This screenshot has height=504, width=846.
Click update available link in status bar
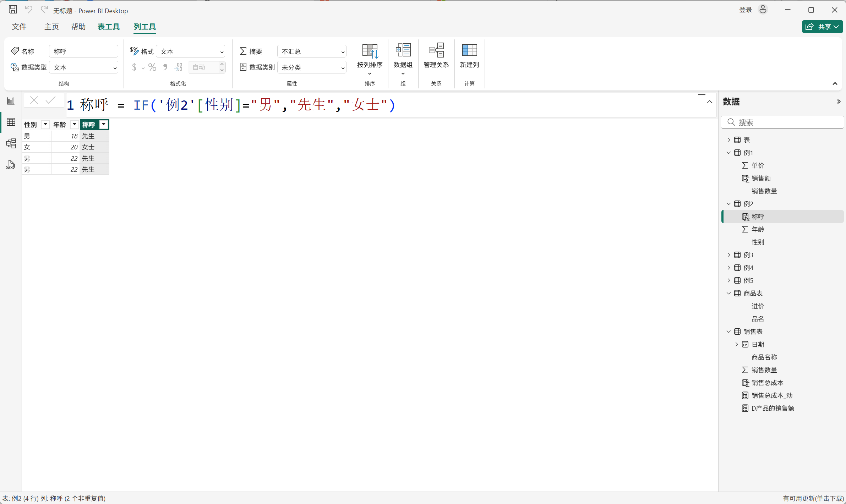point(813,498)
